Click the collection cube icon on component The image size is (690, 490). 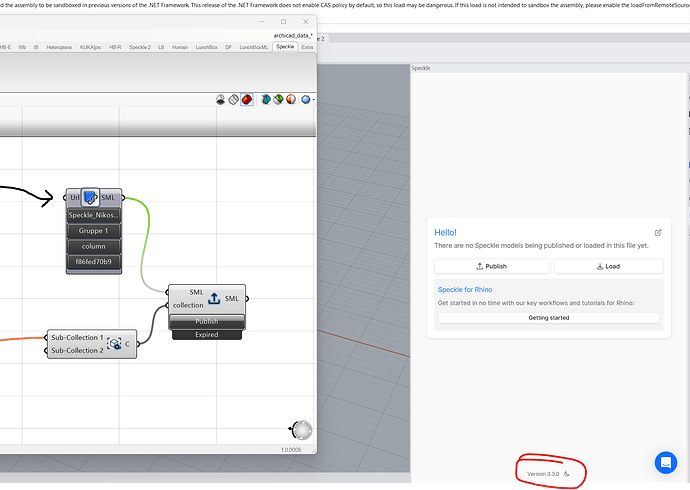[x=114, y=344]
